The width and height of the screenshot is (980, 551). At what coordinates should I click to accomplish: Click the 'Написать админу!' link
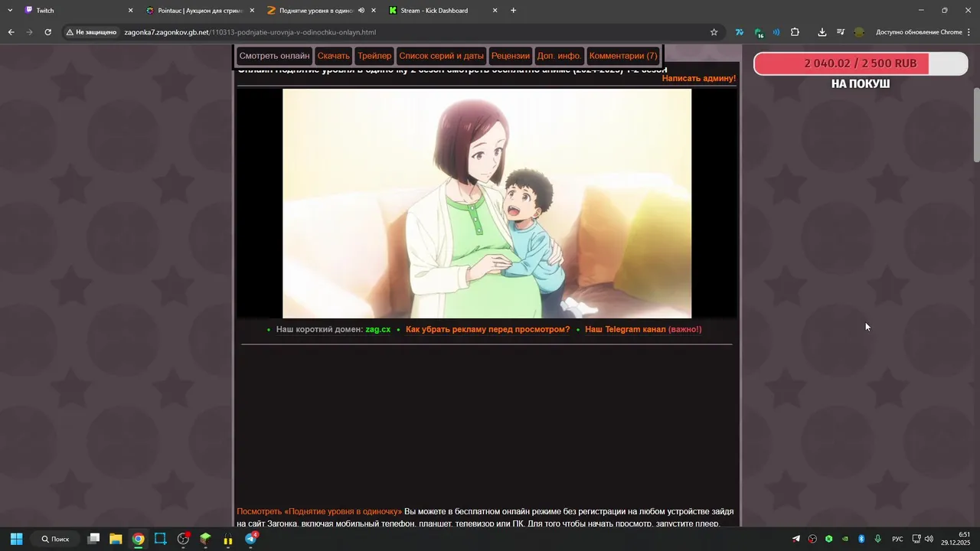click(x=698, y=78)
